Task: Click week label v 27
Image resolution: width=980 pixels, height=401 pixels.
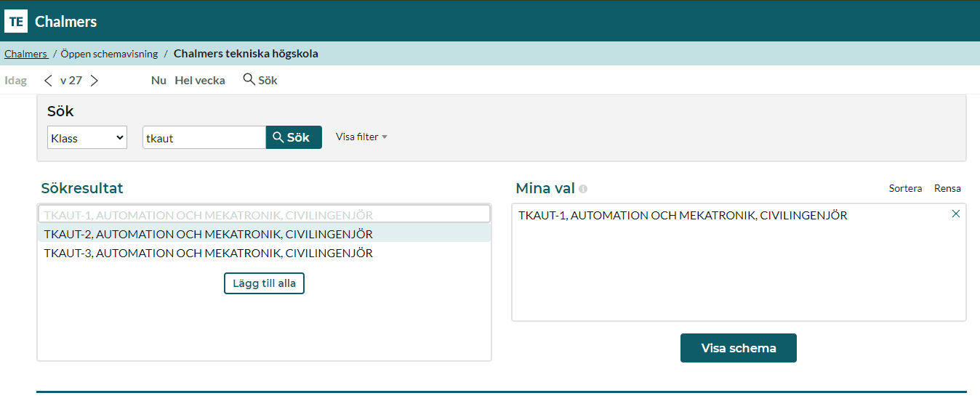Action: tap(71, 81)
